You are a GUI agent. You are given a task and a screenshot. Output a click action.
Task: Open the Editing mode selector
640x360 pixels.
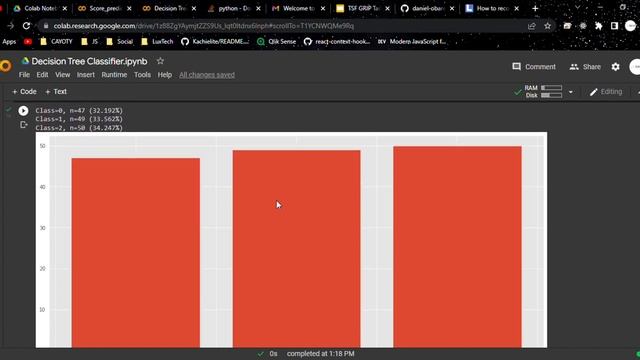606,92
